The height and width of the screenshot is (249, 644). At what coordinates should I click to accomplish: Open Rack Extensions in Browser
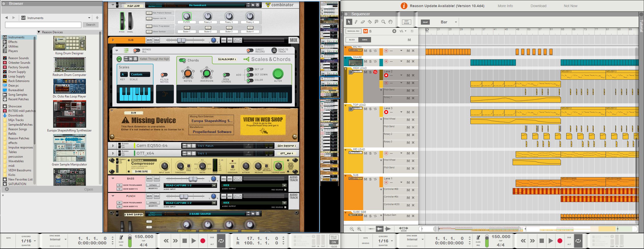tap(19, 81)
